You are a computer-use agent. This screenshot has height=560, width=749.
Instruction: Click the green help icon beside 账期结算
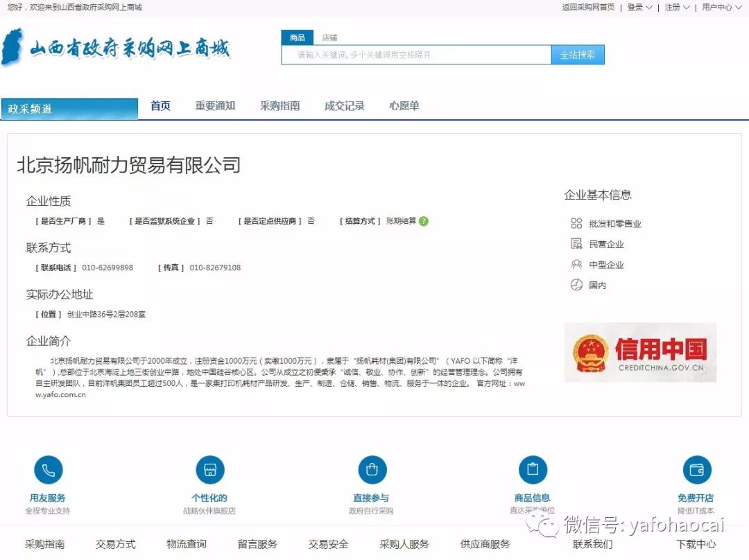tap(424, 221)
